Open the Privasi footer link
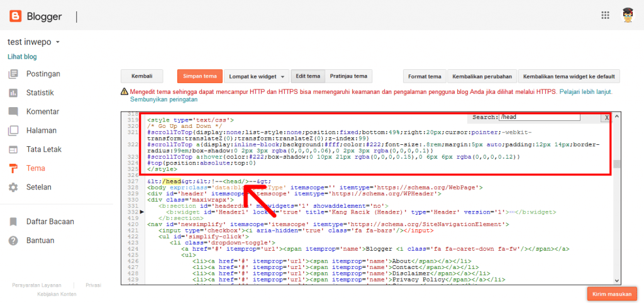The width and height of the screenshot is (644, 303). (x=93, y=285)
